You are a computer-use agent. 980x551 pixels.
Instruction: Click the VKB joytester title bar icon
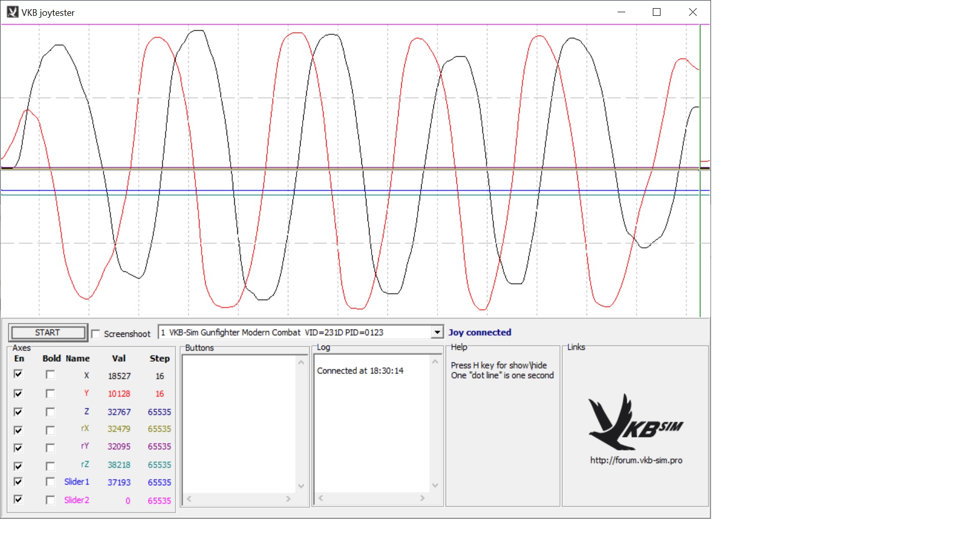coord(12,12)
